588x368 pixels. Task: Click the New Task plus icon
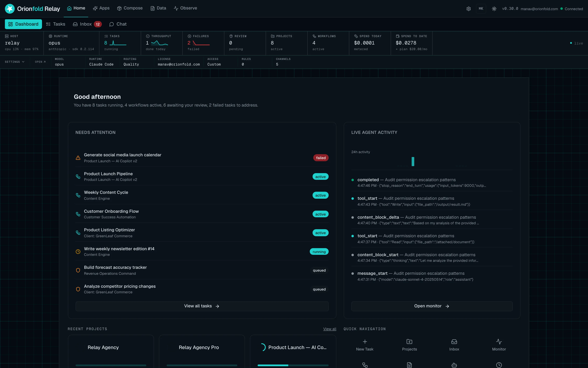pos(365,342)
